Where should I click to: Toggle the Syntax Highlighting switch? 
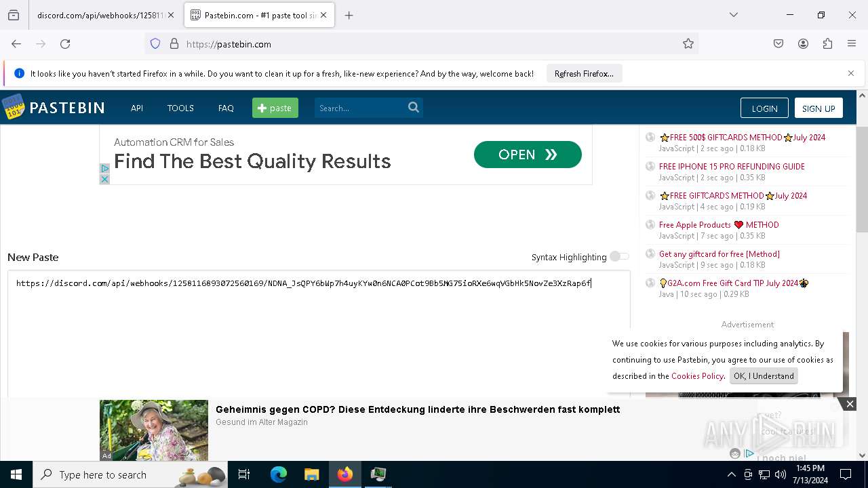coord(619,256)
